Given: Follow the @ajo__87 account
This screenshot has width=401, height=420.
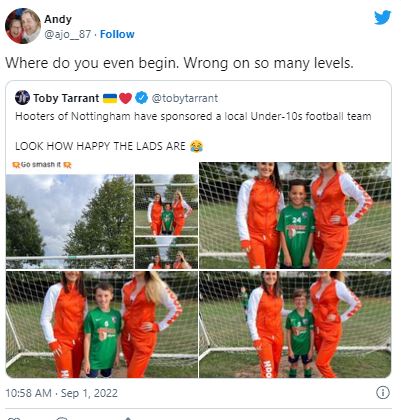Looking at the screenshot, I should pyautogui.click(x=117, y=34).
